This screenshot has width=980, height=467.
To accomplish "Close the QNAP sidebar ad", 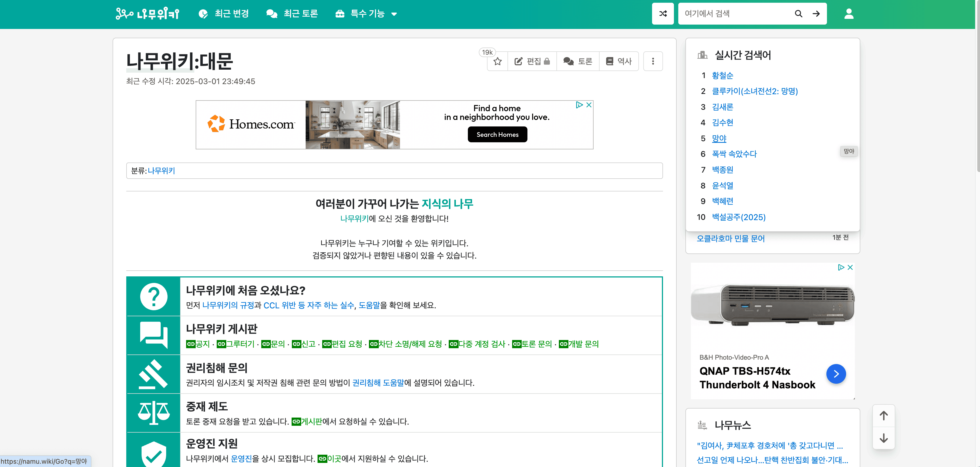I will [x=850, y=267].
